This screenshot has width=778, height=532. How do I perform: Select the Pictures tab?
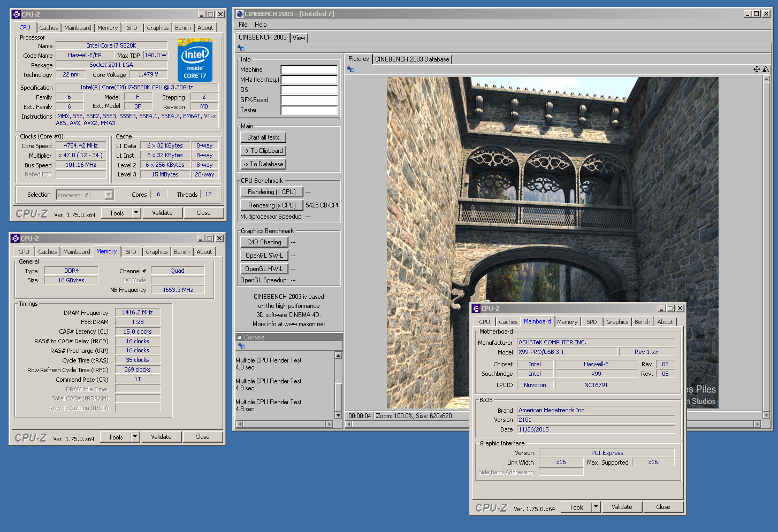(x=359, y=59)
